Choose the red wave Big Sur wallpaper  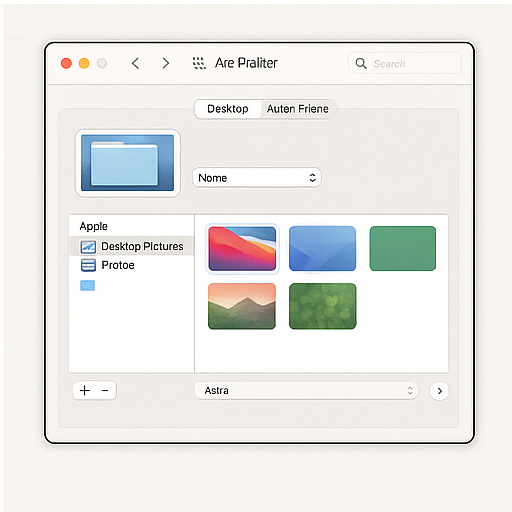tap(242, 249)
